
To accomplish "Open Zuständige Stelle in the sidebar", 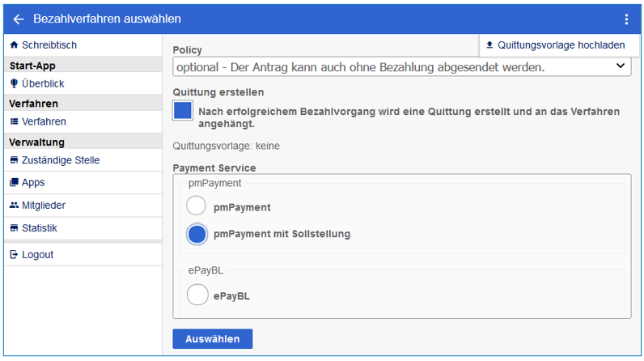I will click(61, 160).
